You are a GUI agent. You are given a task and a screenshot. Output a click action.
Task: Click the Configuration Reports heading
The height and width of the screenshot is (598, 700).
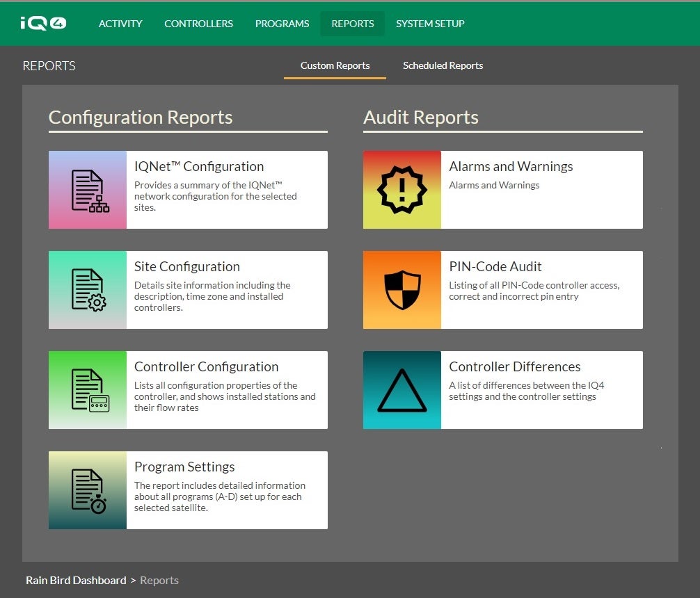coord(141,118)
